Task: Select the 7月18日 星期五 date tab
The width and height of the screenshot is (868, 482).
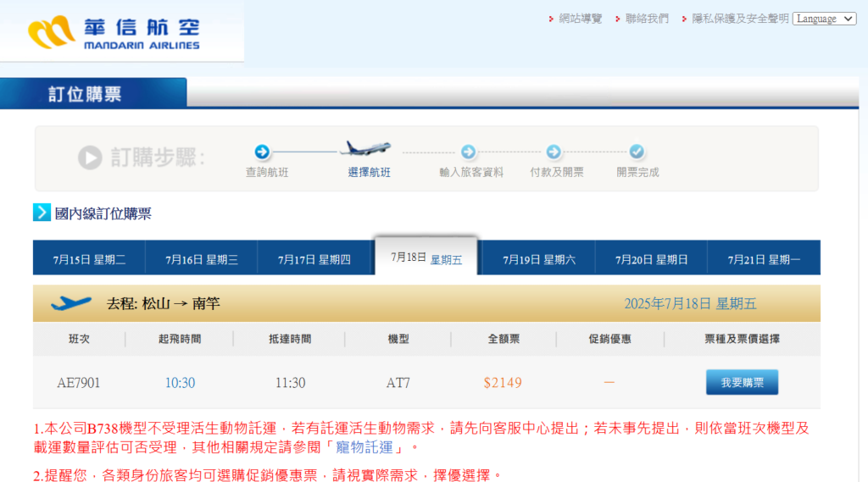Action: coord(426,258)
